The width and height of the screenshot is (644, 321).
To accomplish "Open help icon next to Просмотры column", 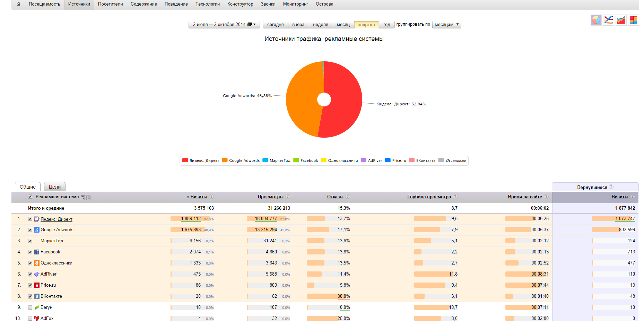I will pyautogui.click(x=288, y=197).
